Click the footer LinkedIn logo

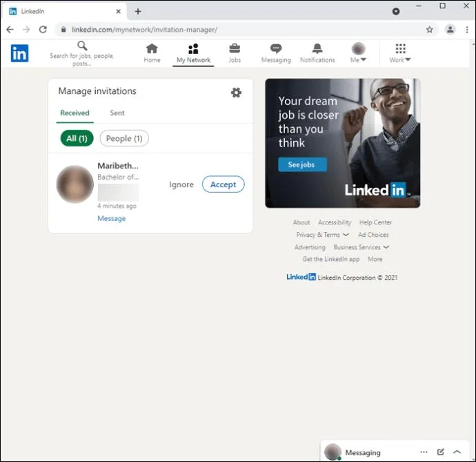click(301, 277)
